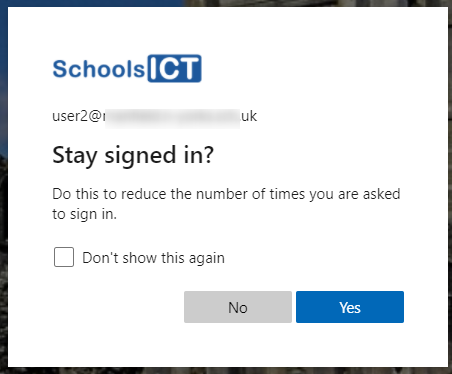Click the .uk ending of the email

tap(249, 116)
